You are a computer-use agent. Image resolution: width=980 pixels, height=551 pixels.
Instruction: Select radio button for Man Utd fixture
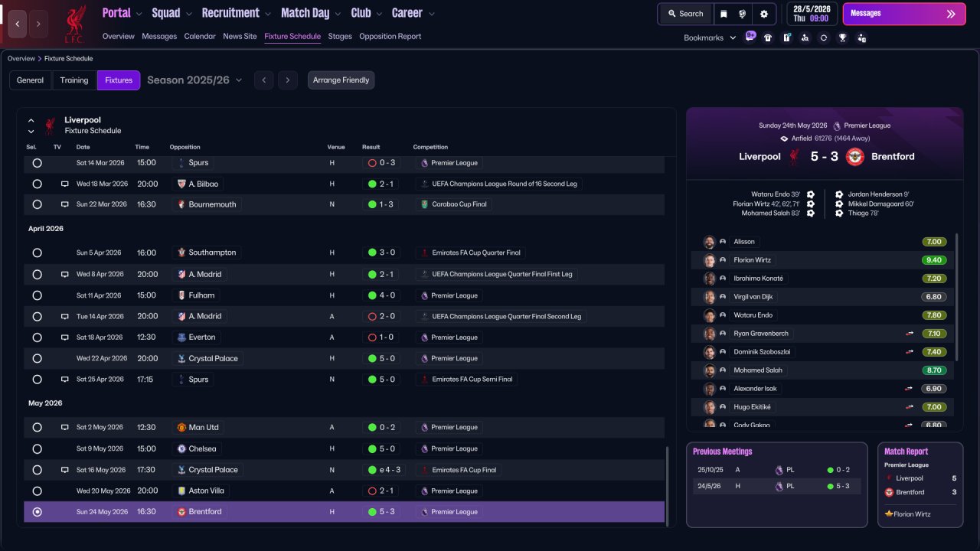[37, 428]
